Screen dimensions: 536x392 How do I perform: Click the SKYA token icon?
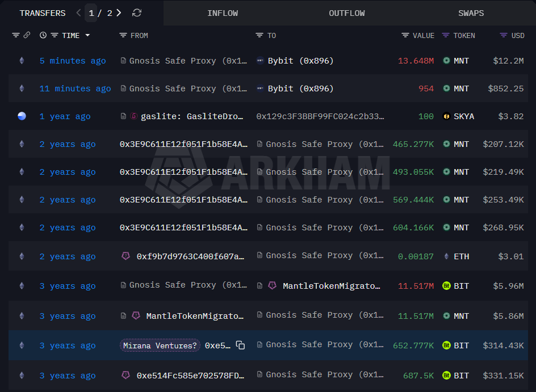(x=446, y=116)
